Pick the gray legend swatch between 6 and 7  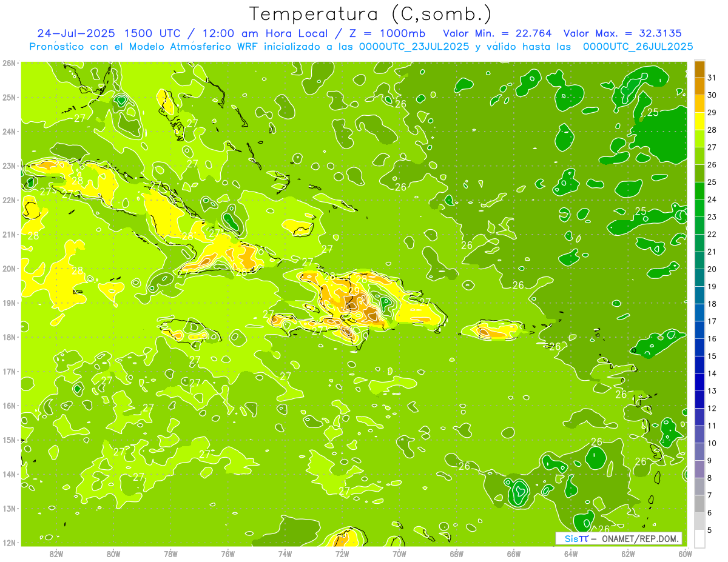[699, 504]
